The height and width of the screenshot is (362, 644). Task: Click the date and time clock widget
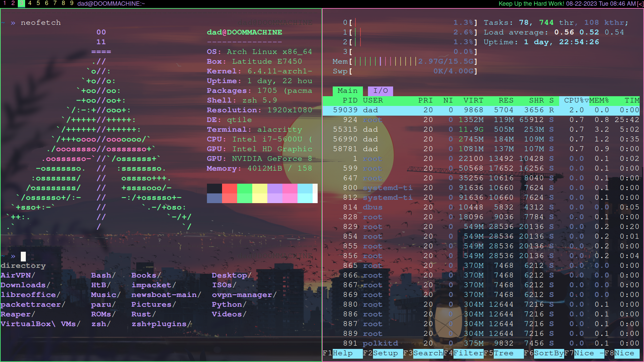(601, 4)
